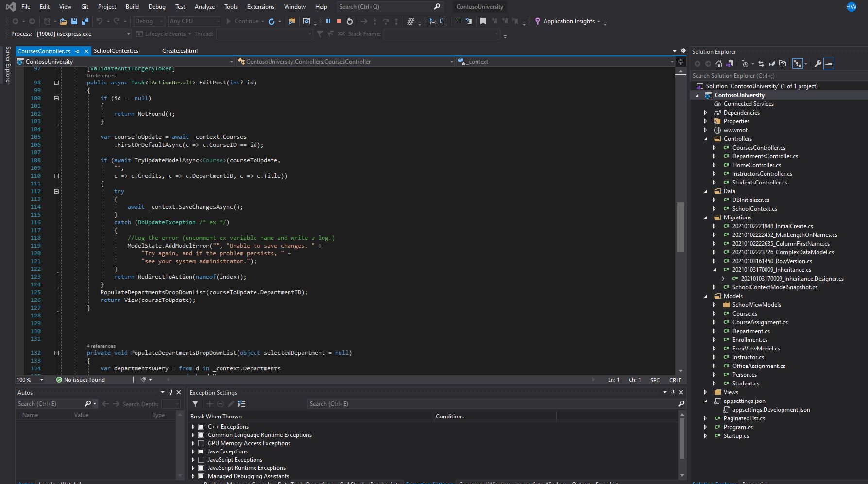Image resolution: width=868 pixels, height=484 pixels.
Task: Open StudentsController.cs in Solution Explorer
Action: (x=760, y=183)
